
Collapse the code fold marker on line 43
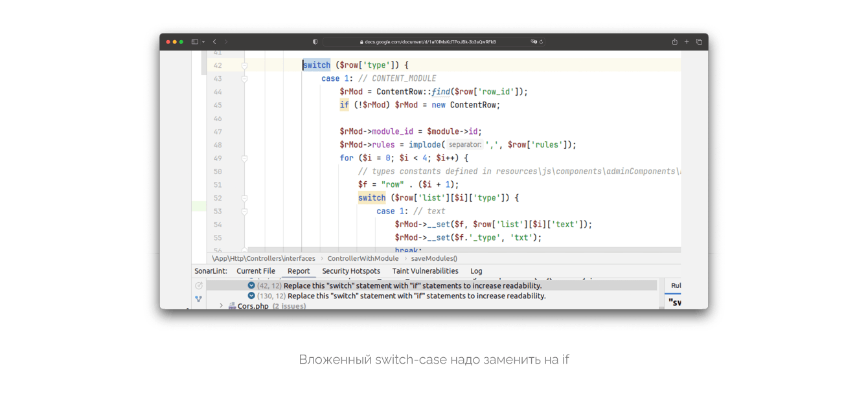click(x=245, y=79)
